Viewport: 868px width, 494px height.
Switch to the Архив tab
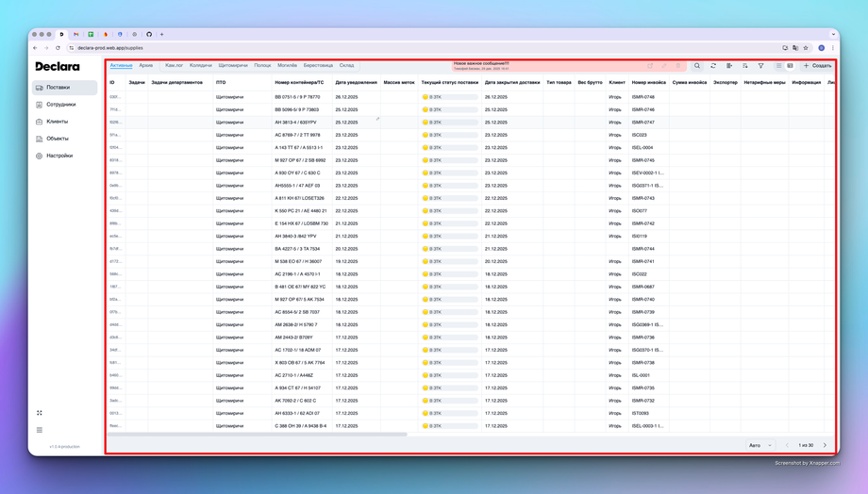[x=146, y=66]
